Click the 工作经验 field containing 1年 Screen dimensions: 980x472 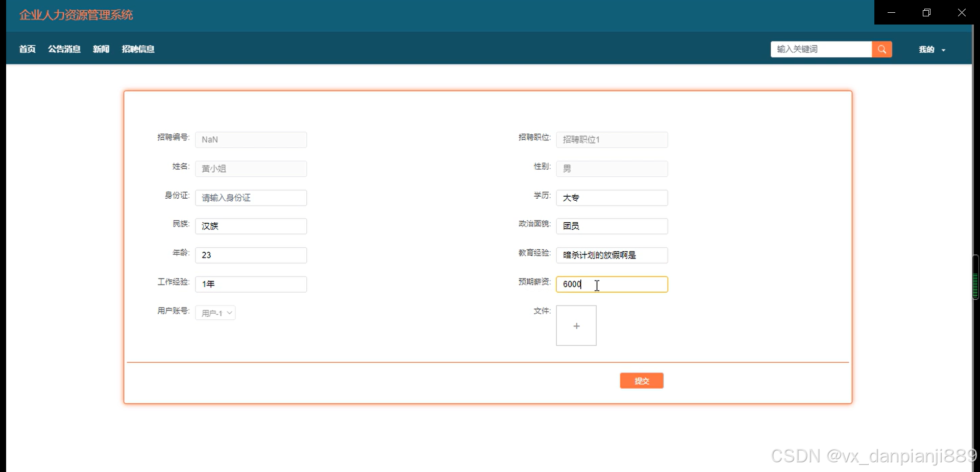251,284
